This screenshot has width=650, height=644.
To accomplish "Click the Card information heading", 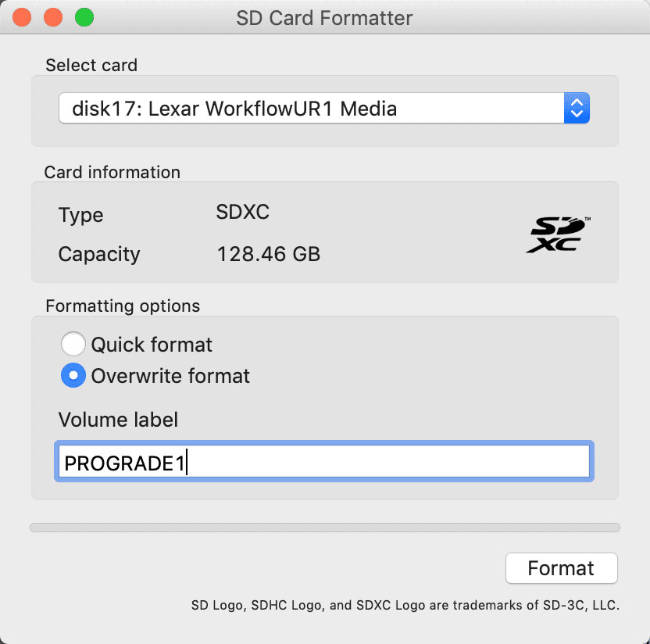I will (x=112, y=172).
